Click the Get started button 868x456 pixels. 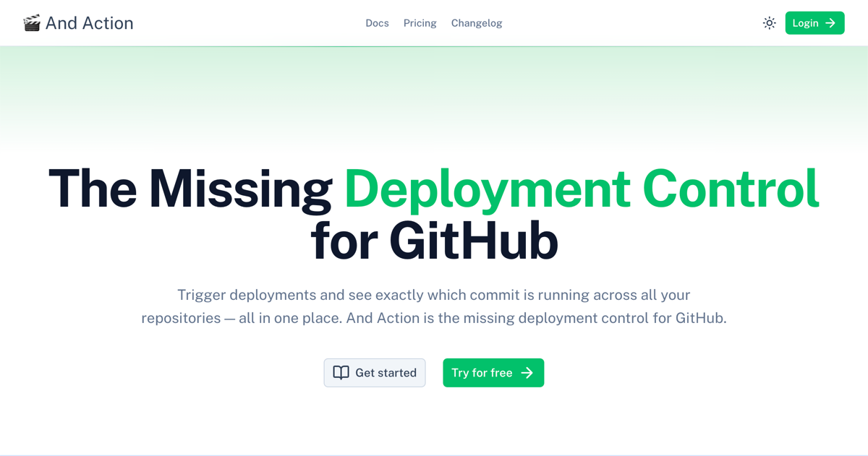tap(375, 373)
